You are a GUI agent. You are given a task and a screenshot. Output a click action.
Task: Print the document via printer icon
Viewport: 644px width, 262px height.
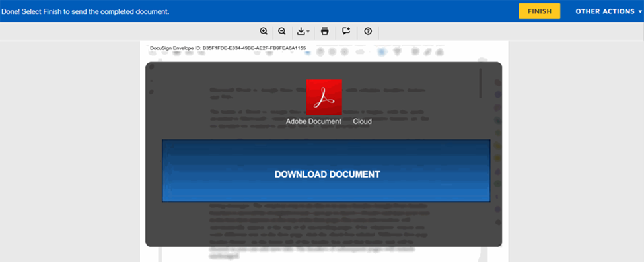point(325,31)
